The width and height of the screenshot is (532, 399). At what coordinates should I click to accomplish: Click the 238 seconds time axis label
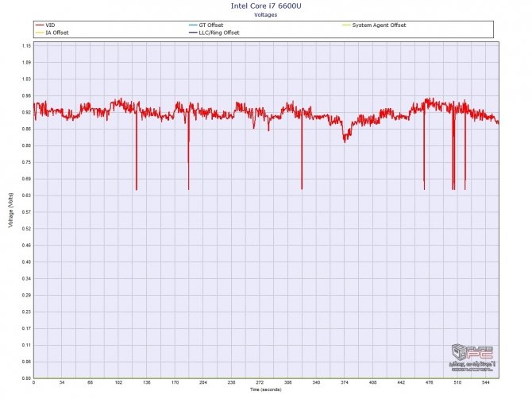point(231,382)
